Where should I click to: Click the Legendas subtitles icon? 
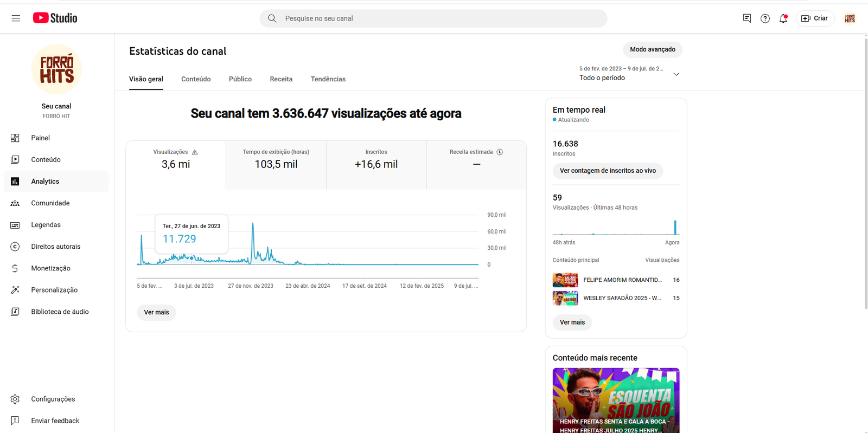[15, 225]
